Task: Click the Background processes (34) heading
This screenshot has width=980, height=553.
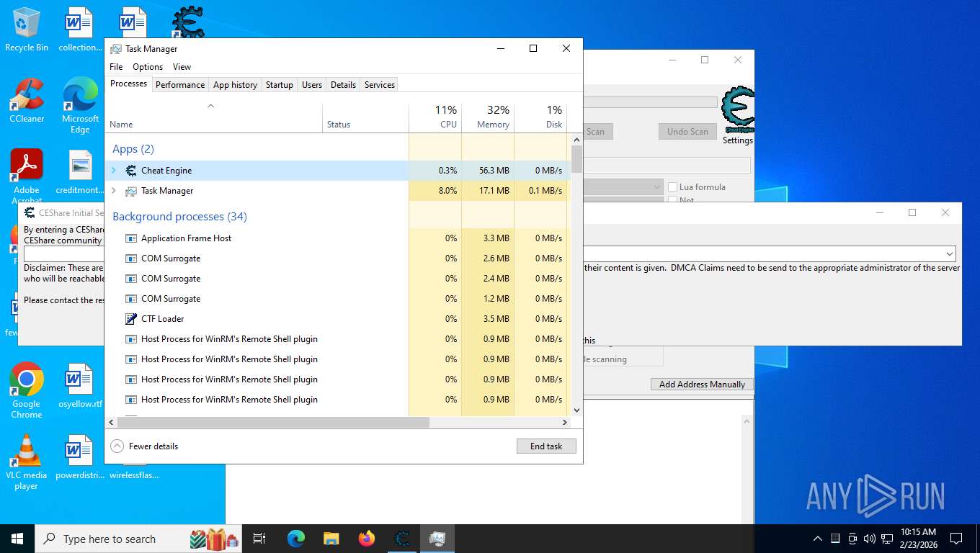Action: (x=179, y=217)
